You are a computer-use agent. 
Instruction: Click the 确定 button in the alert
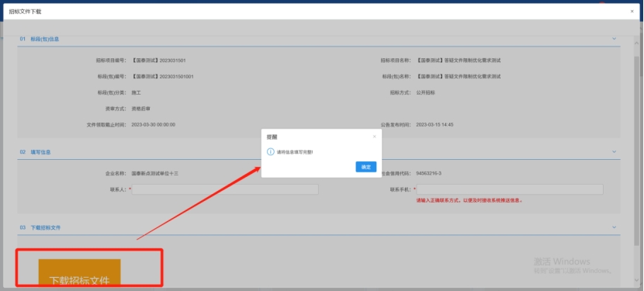coord(366,167)
